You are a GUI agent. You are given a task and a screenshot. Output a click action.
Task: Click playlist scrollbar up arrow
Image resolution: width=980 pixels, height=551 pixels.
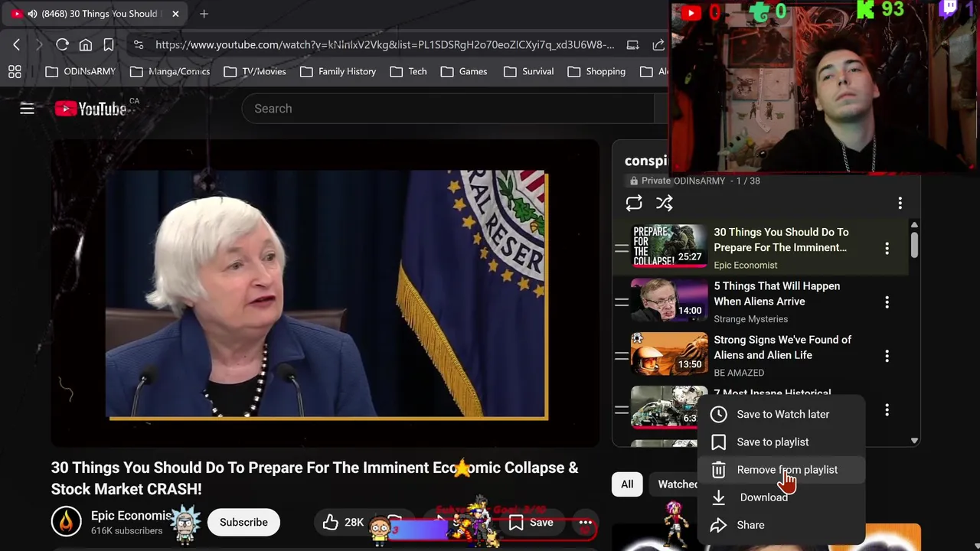[914, 225]
